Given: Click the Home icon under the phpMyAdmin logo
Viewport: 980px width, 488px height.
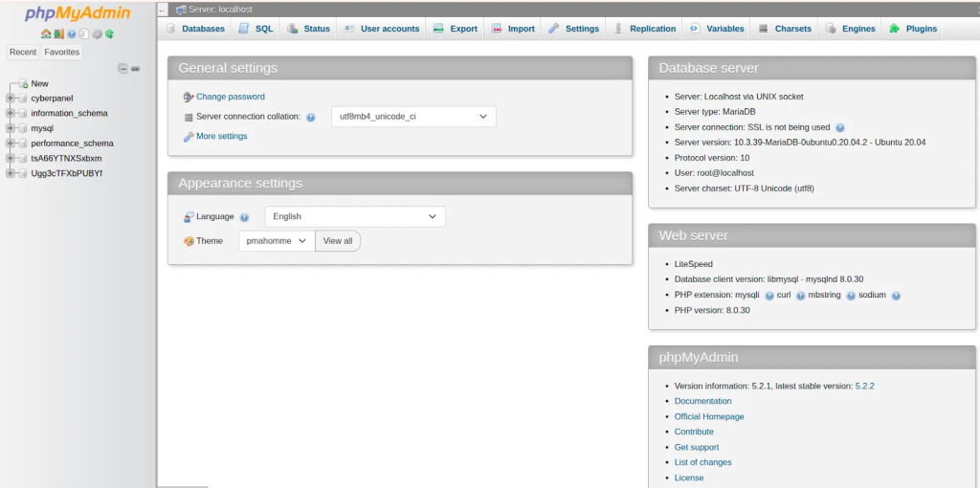Looking at the screenshot, I should 46,33.
